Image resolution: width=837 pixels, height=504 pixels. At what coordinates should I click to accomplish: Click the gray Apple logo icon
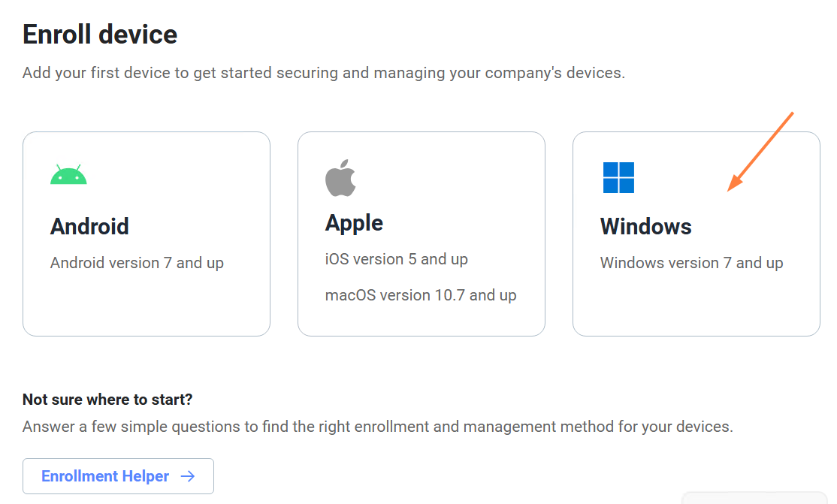pos(340,177)
